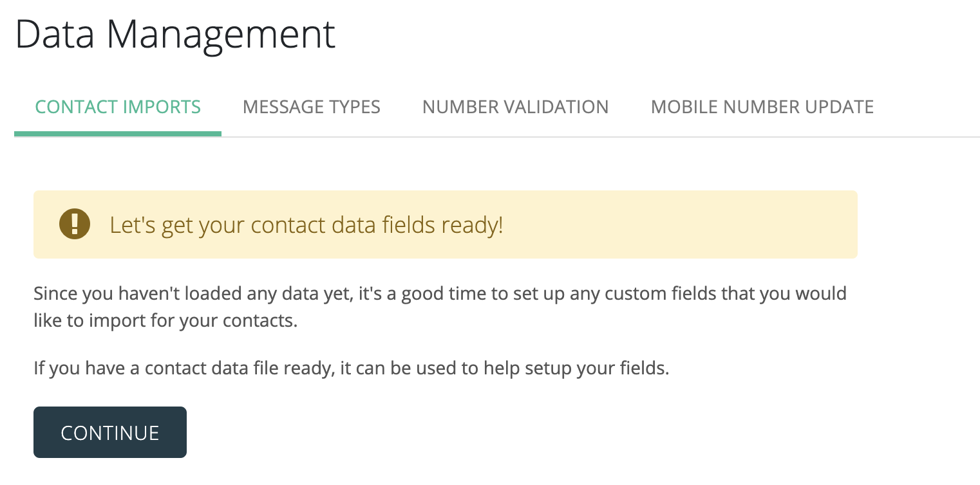This screenshot has width=980, height=485.
Task: Click the Data Management page heading
Action: pos(175,35)
